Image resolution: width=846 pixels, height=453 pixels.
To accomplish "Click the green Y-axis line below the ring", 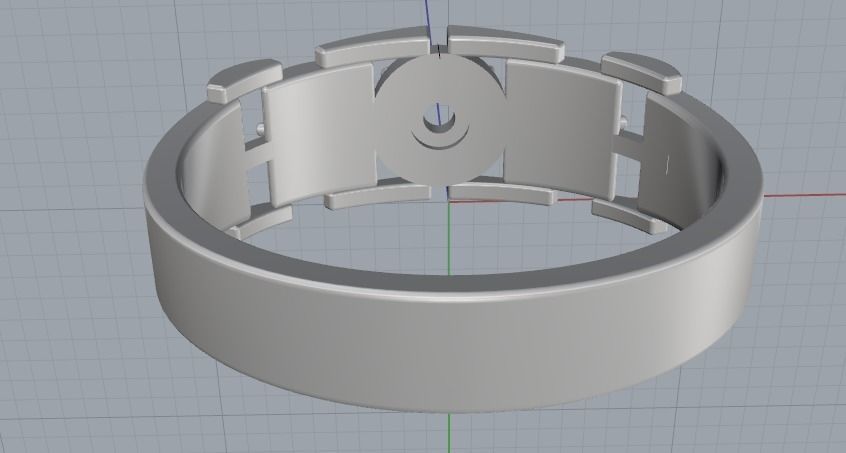I will point(449,433).
